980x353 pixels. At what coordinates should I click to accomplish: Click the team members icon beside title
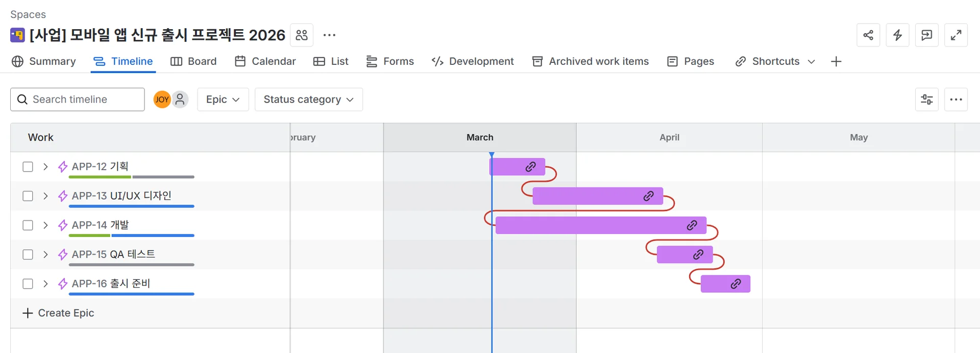[x=302, y=35]
